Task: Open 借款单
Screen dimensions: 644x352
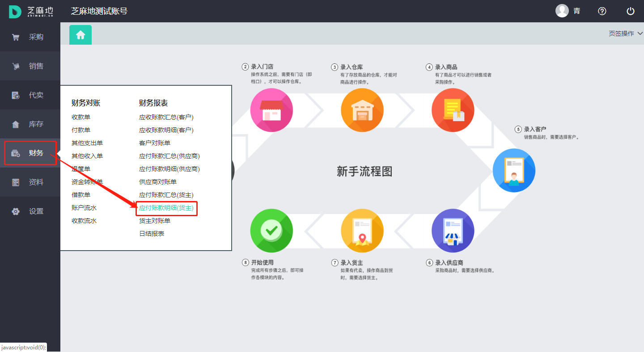Action: (81, 195)
